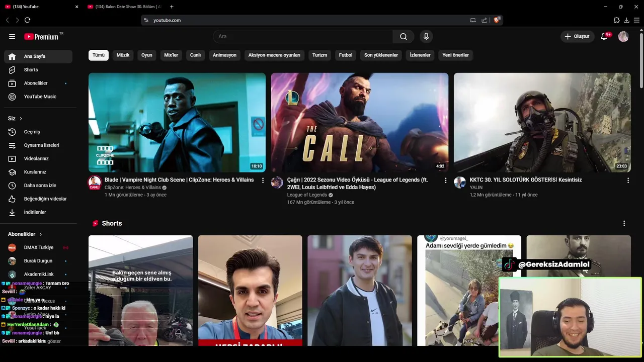The image size is (644, 362).
Task: Open İndirilenler in sidebar
Action: coord(38,212)
